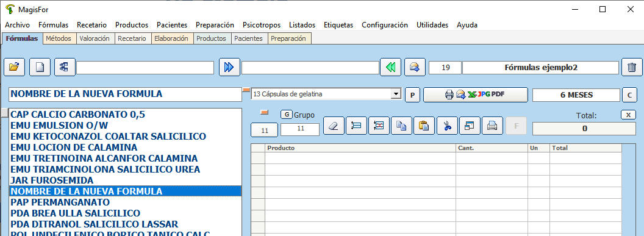The width and height of the screenshot is (644, 236).
Task: Open the Pacientes menu
Action: click(172, 25)
